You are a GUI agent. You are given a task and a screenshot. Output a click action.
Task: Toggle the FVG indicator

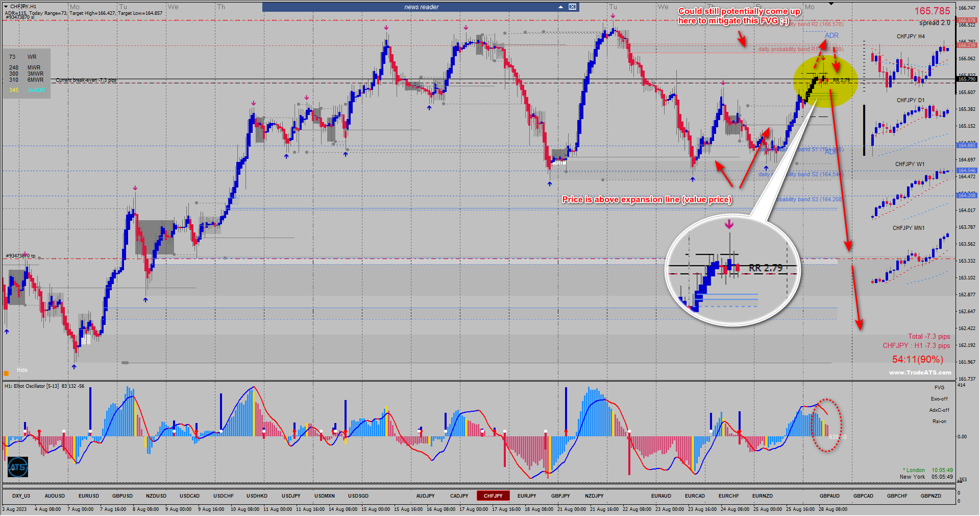pos(939,388)
